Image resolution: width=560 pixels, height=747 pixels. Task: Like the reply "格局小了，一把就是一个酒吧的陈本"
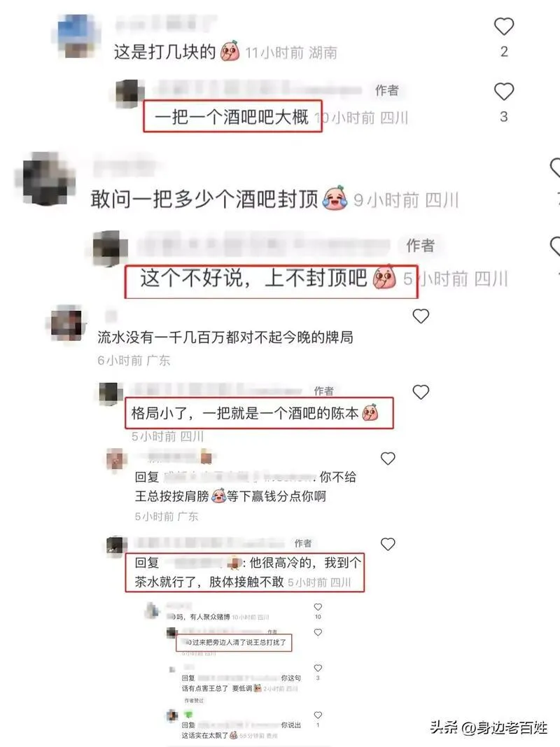click(421, 392)
